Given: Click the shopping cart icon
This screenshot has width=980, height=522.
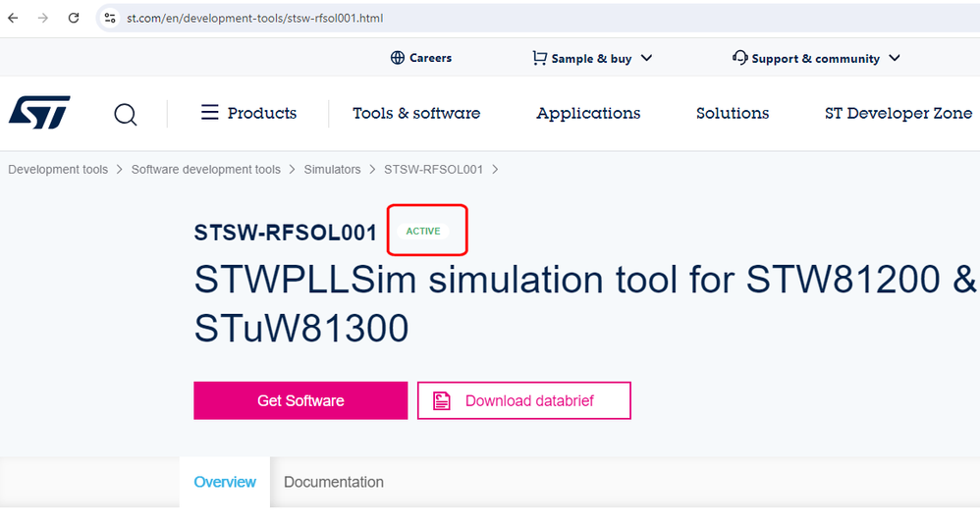Looking at the screenshot, I should [x=539, y=58].
